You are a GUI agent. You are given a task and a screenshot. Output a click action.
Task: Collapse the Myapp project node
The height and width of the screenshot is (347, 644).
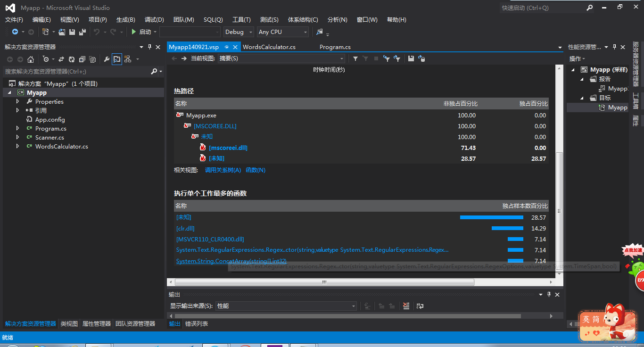tap(9, 93)
